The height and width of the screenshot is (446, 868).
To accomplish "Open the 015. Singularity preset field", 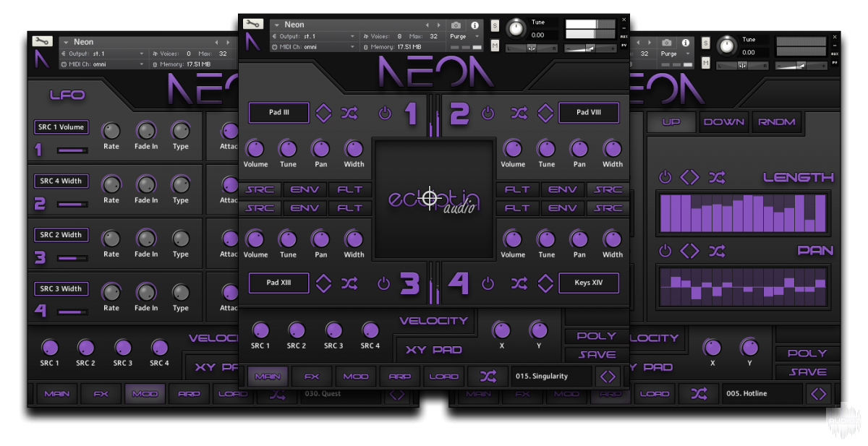I will coord(551,377).
